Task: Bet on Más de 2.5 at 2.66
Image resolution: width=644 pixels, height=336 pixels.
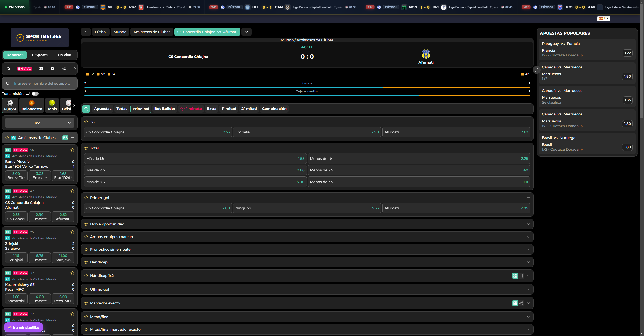Action: [x=195, y=170]
